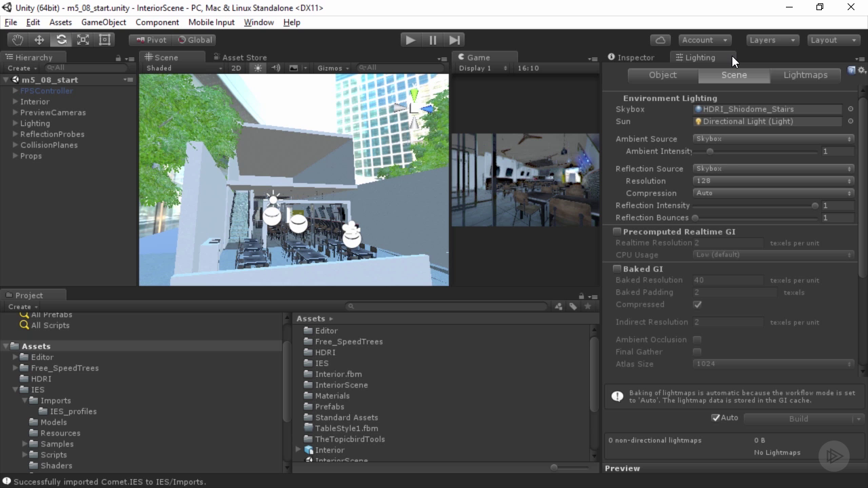Select the Game view preview
Viewport: 868px width, 488px height.
(526, 180)
